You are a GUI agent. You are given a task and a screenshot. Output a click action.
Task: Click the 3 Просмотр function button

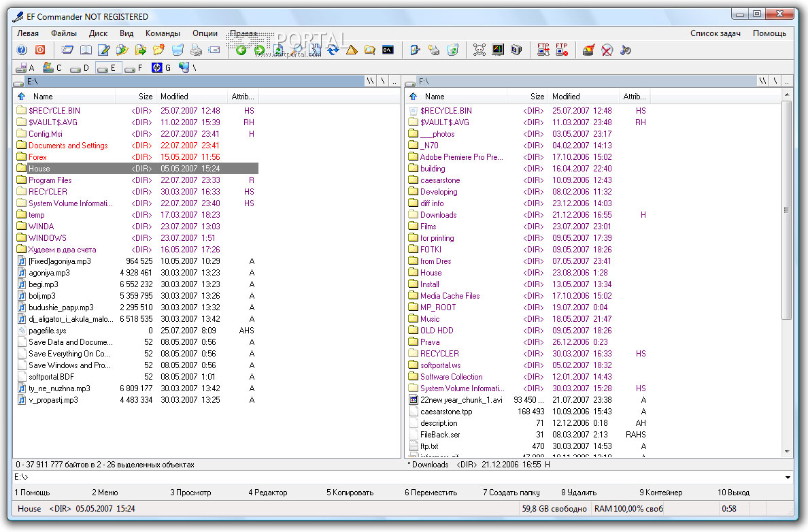click(x=190, y=493)
